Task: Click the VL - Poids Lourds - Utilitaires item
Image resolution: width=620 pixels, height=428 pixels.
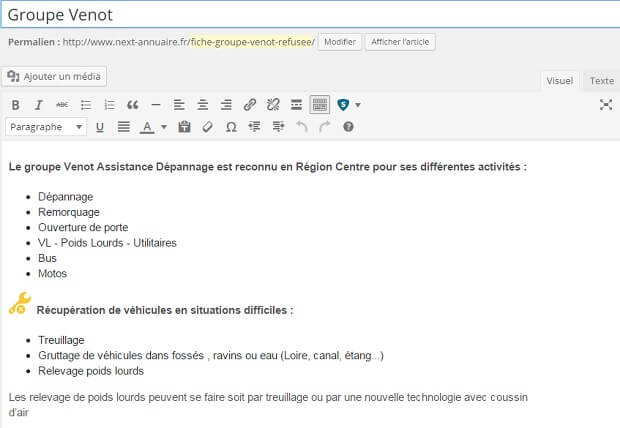Action: pyautogui.click(x=107, y=243)
